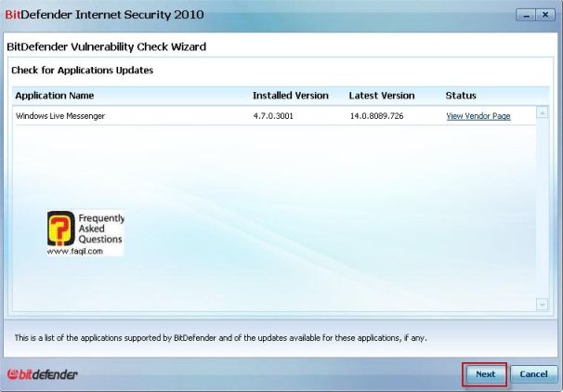
Task: Click the Latest Version column header
Action: (382, 96)
